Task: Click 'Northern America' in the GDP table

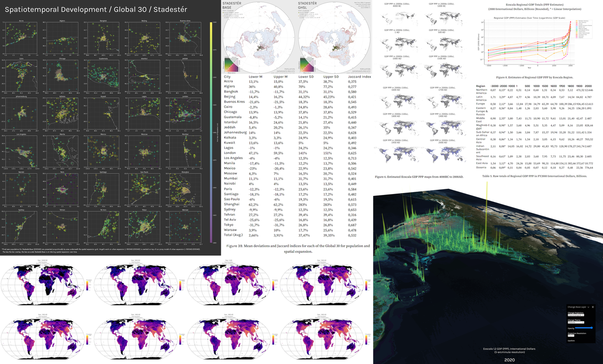Action: click(482, 91)
